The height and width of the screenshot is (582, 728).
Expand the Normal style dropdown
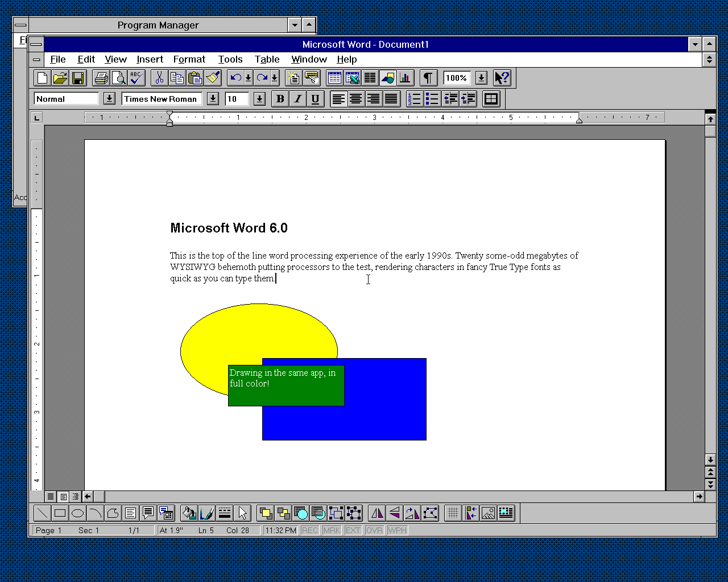tap(109, 99)
